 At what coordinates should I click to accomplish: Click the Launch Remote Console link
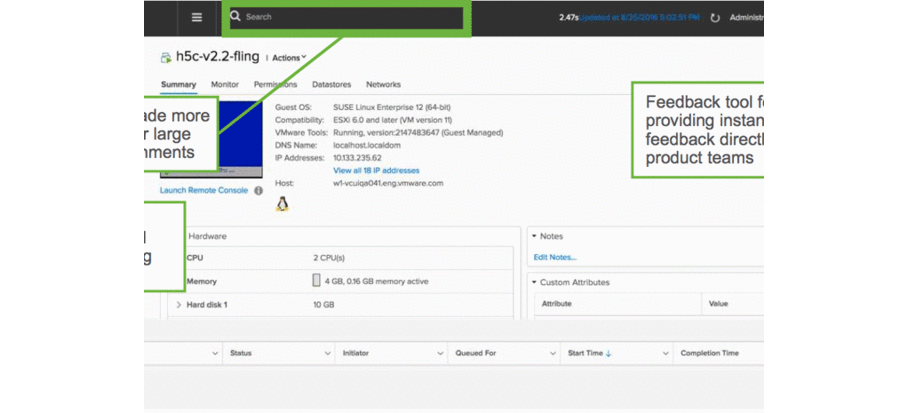[x=203, y=190]
